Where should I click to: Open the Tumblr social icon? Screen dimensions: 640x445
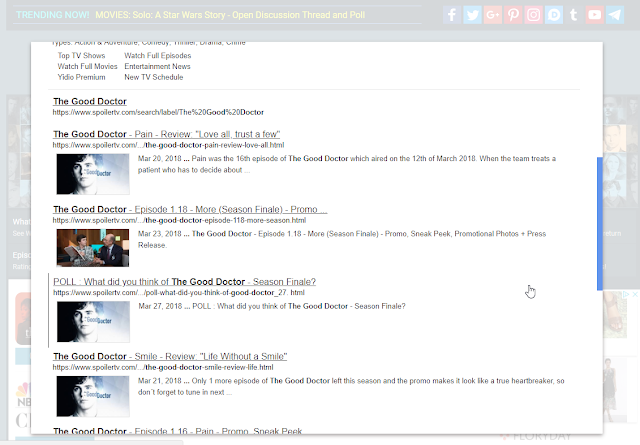pyautogui.click(x=574, y=15)
